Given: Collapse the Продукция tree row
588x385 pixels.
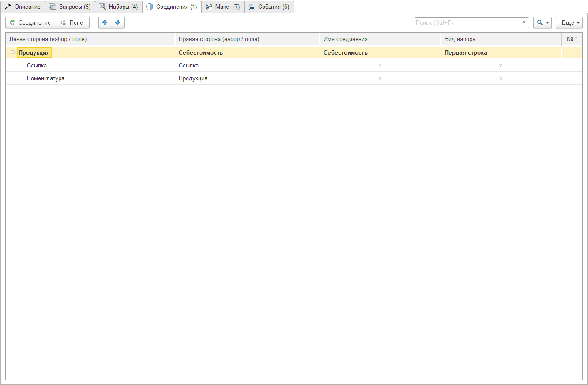Looking at the screenshot, I should [12, 52].
